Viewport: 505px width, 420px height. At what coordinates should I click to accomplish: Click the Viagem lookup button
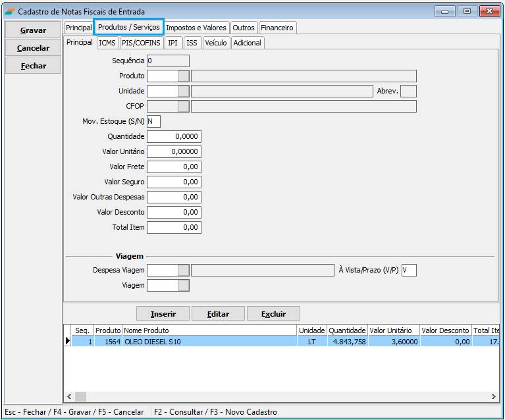(x=184, y=285)
